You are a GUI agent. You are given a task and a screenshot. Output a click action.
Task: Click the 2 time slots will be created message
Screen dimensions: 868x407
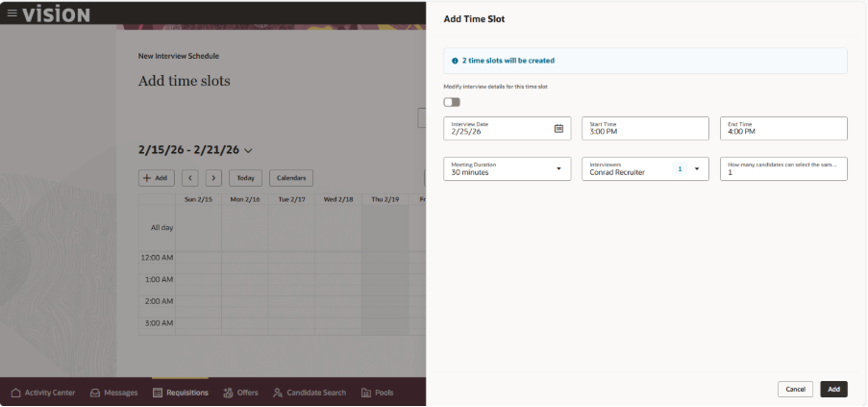coord(508,61)
